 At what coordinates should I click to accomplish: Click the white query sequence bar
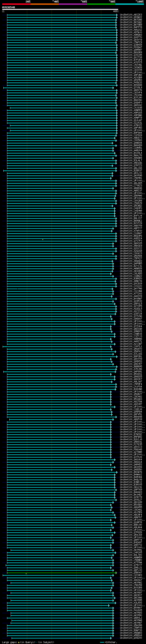[x=60, y=10]
